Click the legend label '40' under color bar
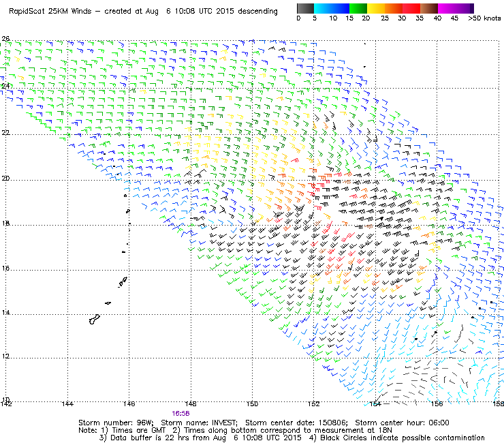The height and width of the screenshot is (443, 504). (x=437, y=18)
